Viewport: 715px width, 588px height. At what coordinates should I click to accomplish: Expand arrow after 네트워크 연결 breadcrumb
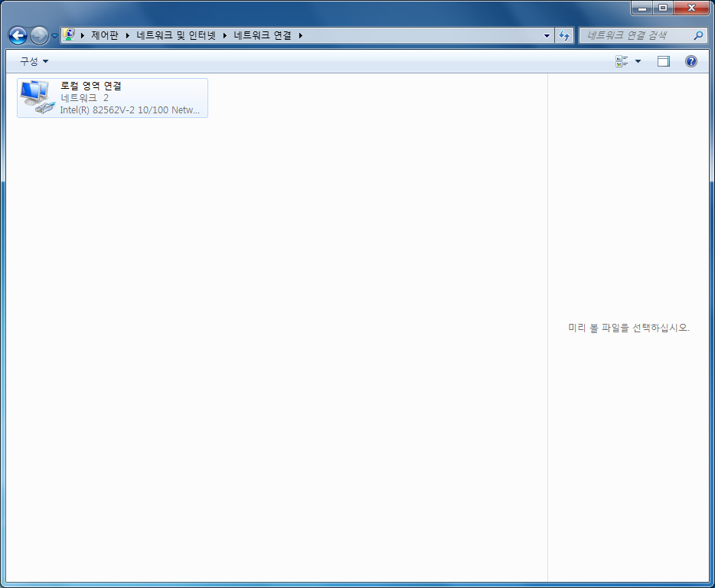click(x=301, y=35)
